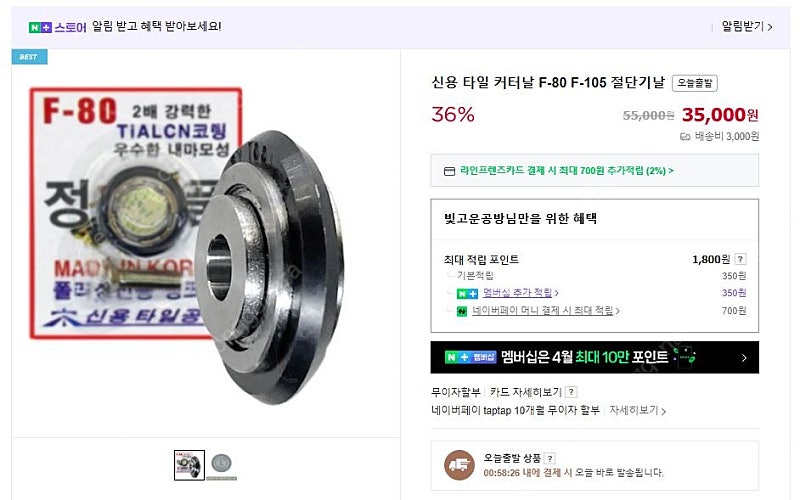Click the BEST badge on product image
The width and height of the screenshot is (800, 500).
(x=30, y=57)
